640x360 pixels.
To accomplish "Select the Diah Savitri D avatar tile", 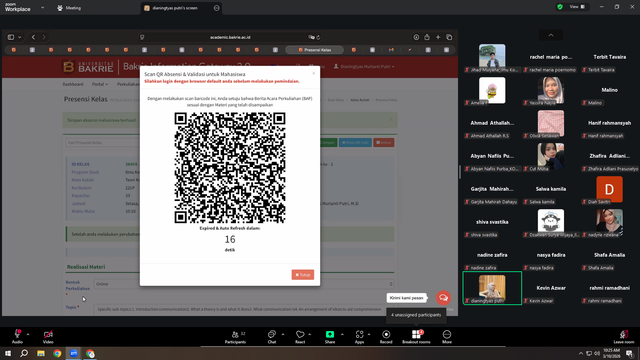I will pyautogui.click(x=609, y=189).
